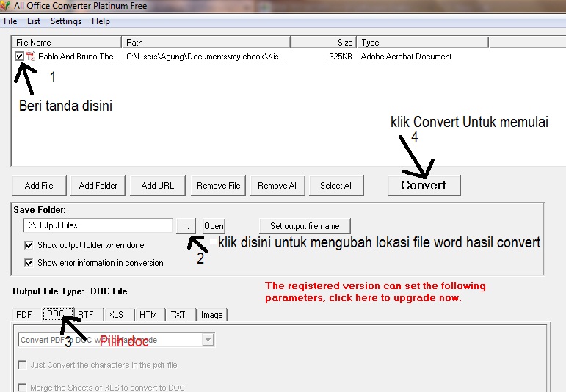
Task: Start conversion with the Convert button
Action: 424,186
